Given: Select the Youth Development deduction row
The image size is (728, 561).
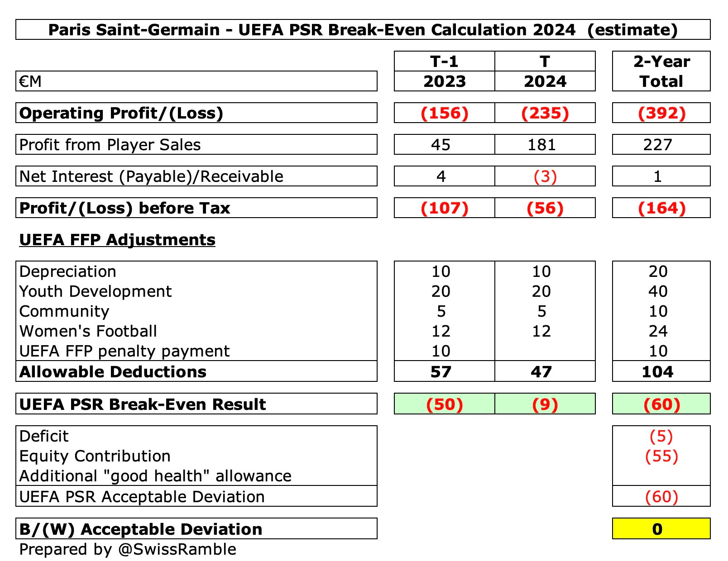Looking at the screenshot, I should 95,291.
